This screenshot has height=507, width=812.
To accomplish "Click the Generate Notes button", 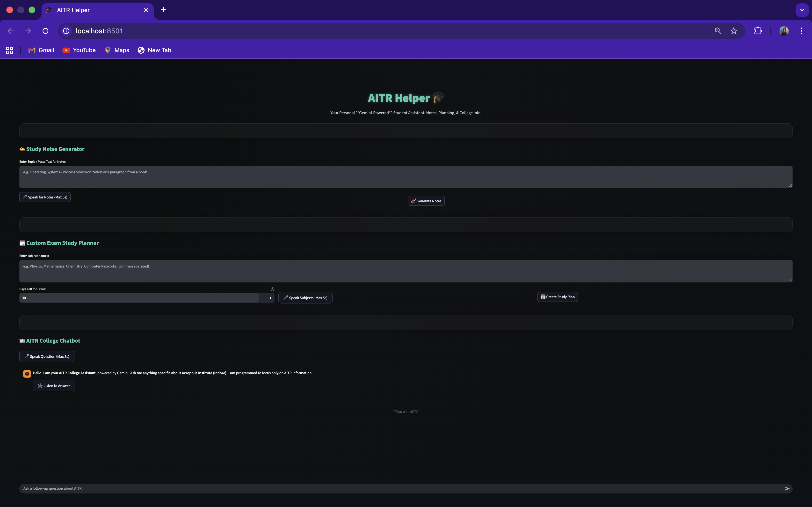I will pyautogui.click(x=426, y=201).
